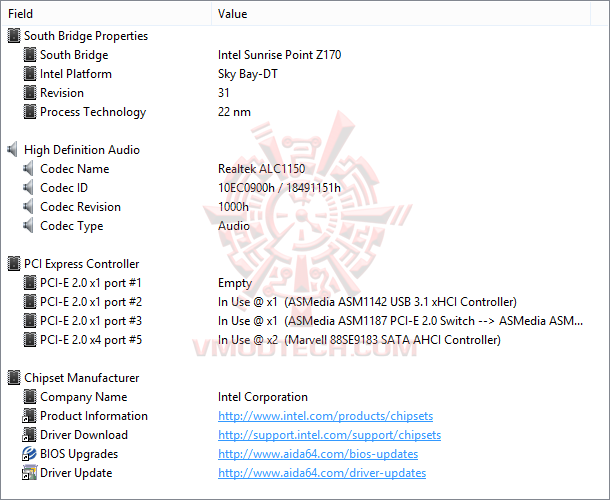
Task: Click the Value column header
Action: point(401,14)
